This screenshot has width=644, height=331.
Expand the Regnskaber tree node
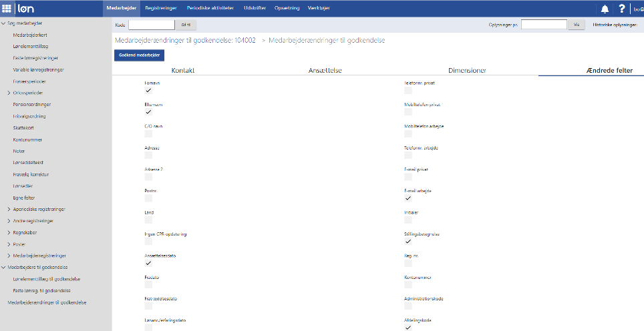click(x=8, y=232)
